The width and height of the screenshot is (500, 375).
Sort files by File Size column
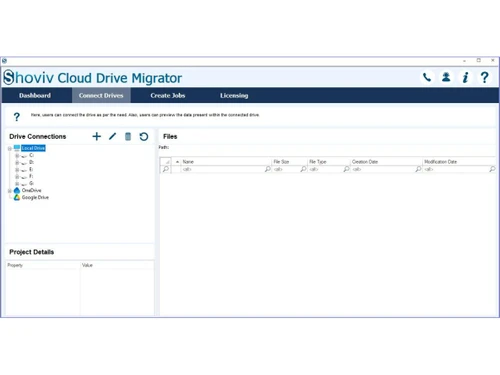click(289, 162)
